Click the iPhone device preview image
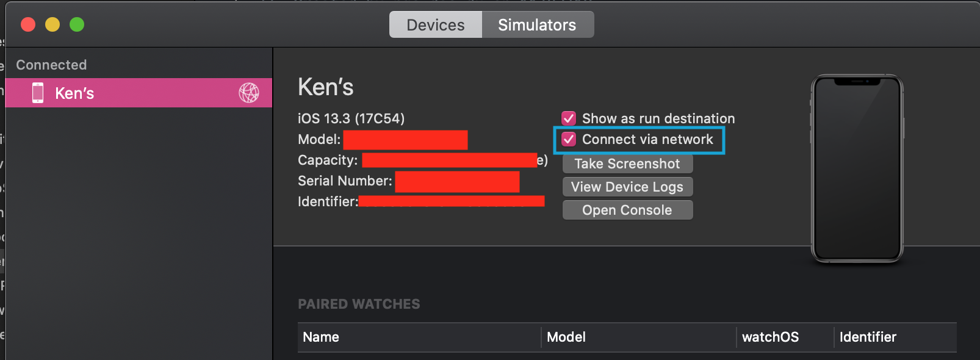 click(857, 168)
